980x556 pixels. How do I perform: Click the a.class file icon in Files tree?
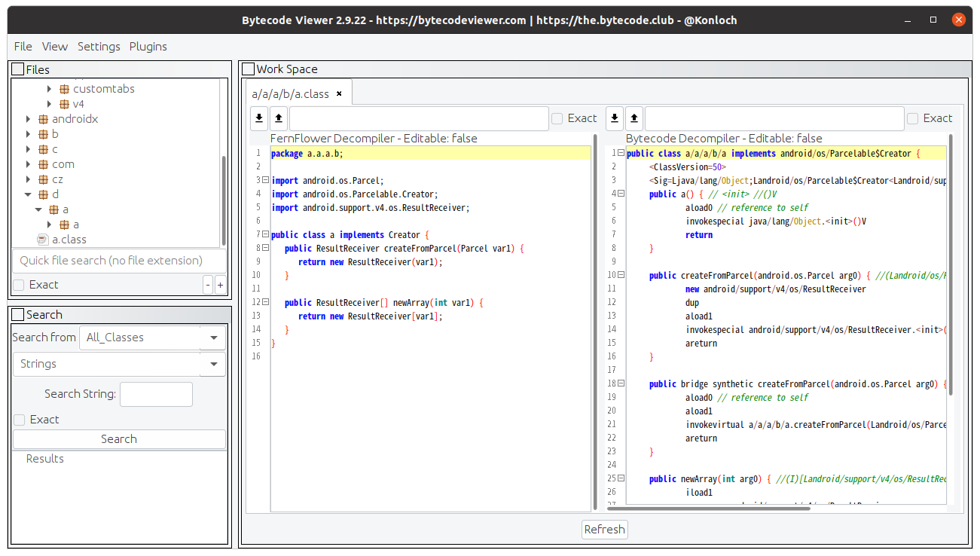(x=43, y=240)
